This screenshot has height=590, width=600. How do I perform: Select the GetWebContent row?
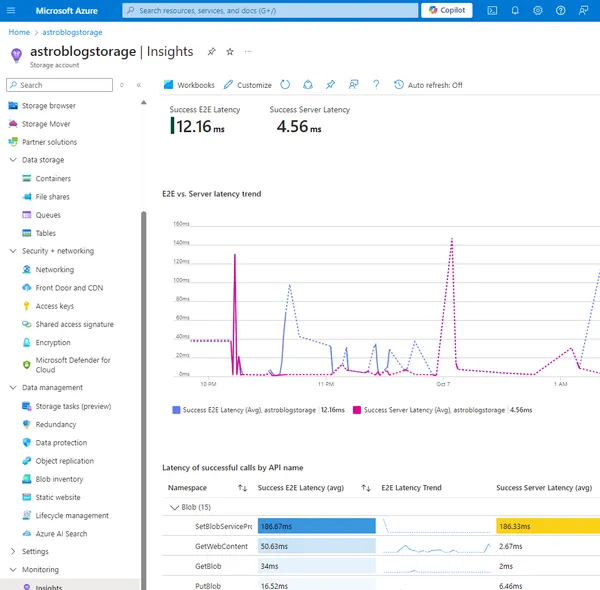[x=381, y=546]
